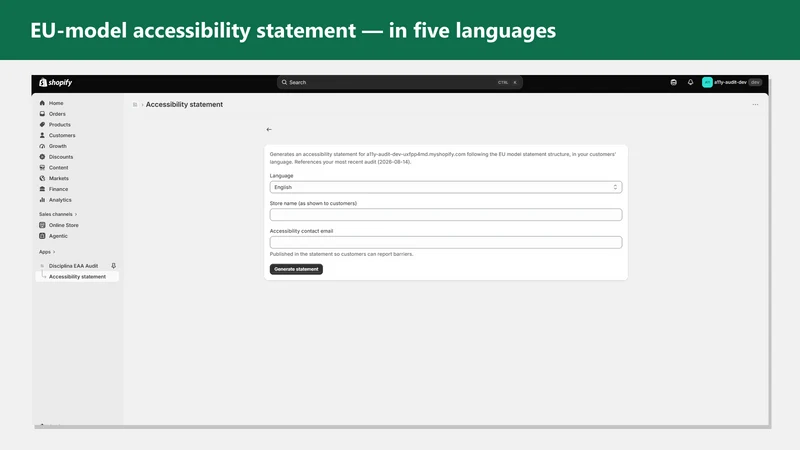Screen dimensions: 800x450
Task: Click the Agentic channel icon
Action: (x=42, y=236)
